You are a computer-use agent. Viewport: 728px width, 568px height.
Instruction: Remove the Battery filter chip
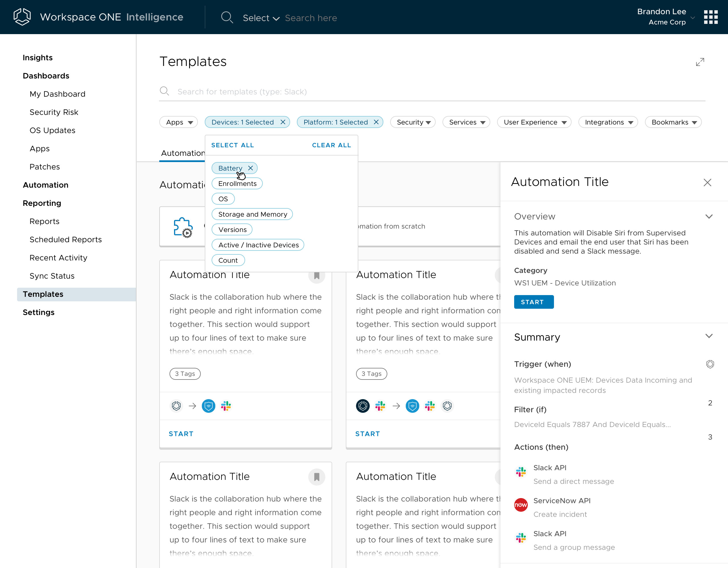click(251, 168)
